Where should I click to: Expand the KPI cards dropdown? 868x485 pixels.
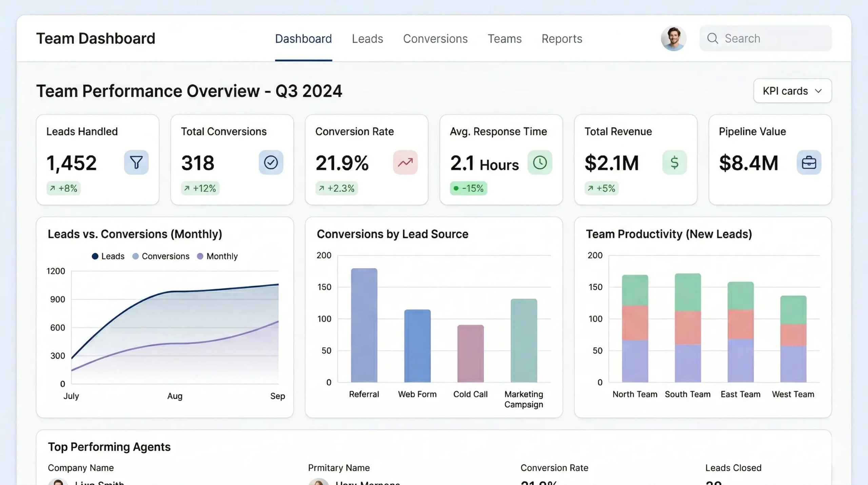(x=792, y=91)
